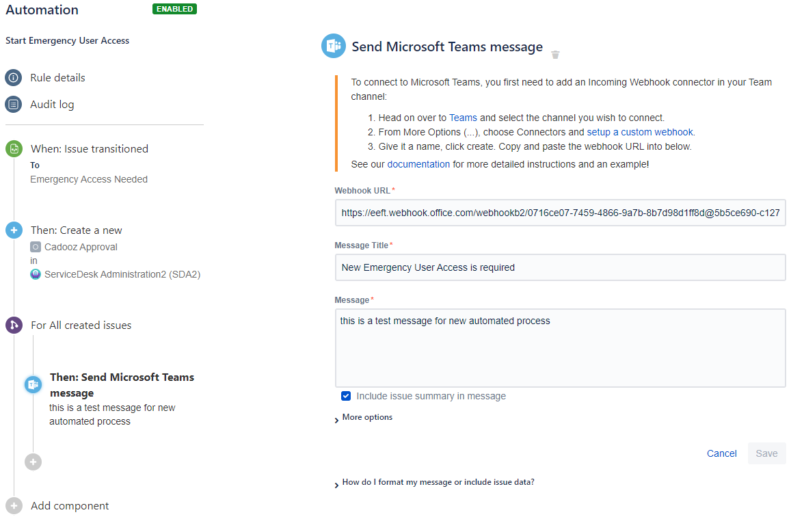Select the Issue transitioned trigger icon
Viewport: 804px width, 532px height.
pos(14,149)
